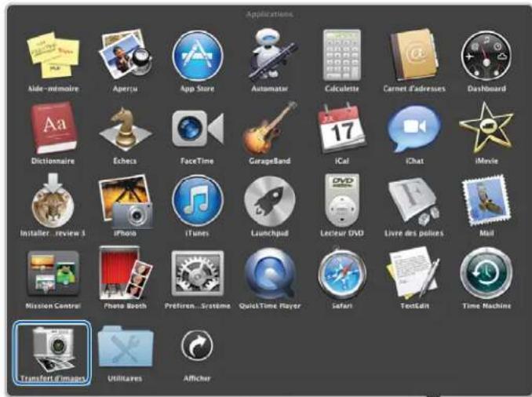
Task: Launch Photo Booth icon
Action: (126, 272)
